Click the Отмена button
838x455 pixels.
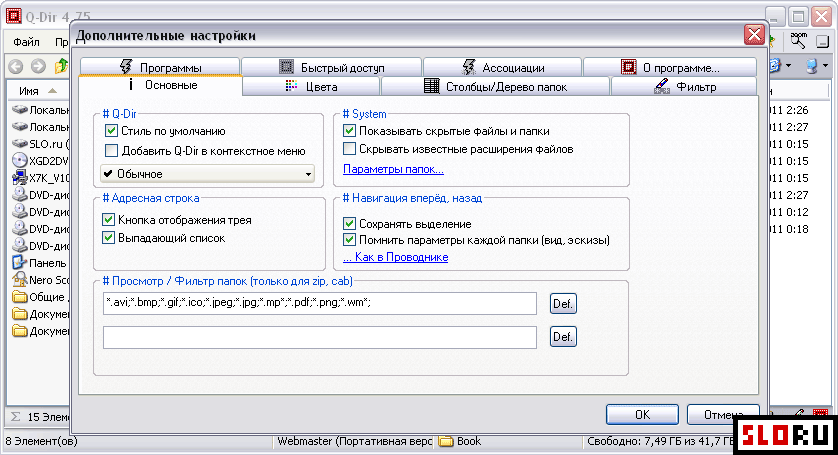[x=723, y=414]
